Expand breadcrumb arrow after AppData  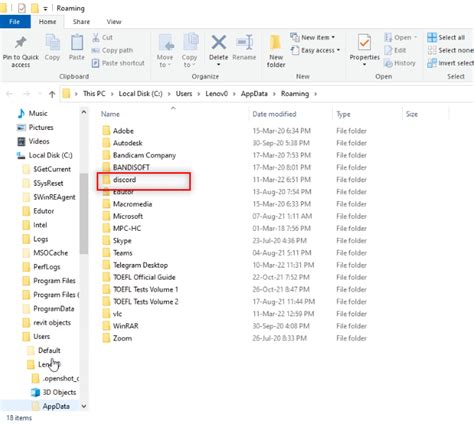(274, 94)
